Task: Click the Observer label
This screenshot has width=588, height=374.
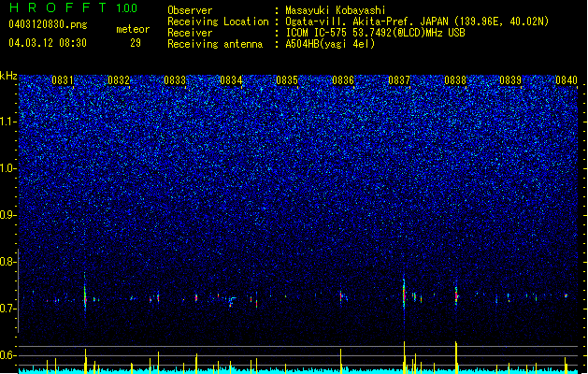Action: pos(190,10)
